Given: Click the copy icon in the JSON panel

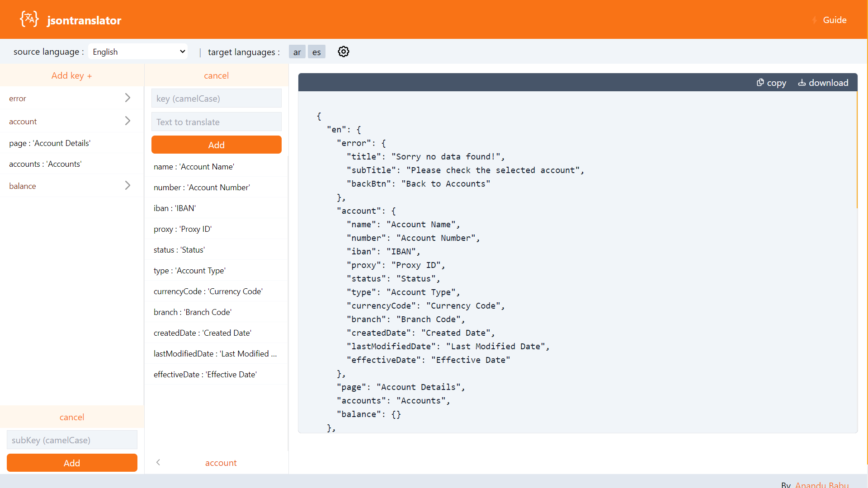Looking at the screenshot, I should tap(760, 83).
